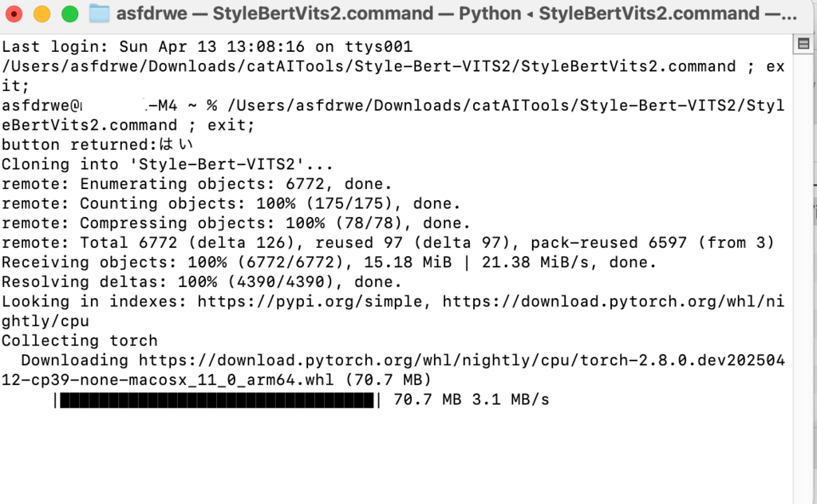Minimize the window using the yellow button
Image resolution: width=817 pixels, height=504 pixels.
point(41,14)
